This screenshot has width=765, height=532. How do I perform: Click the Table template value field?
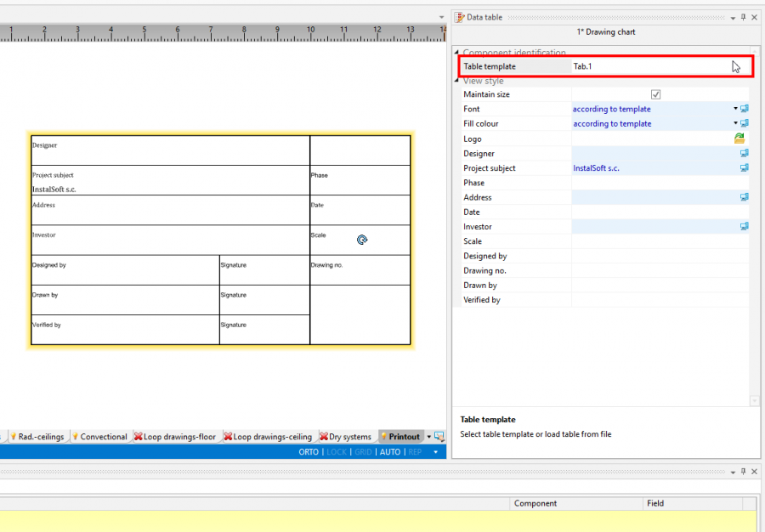[650, 66]
